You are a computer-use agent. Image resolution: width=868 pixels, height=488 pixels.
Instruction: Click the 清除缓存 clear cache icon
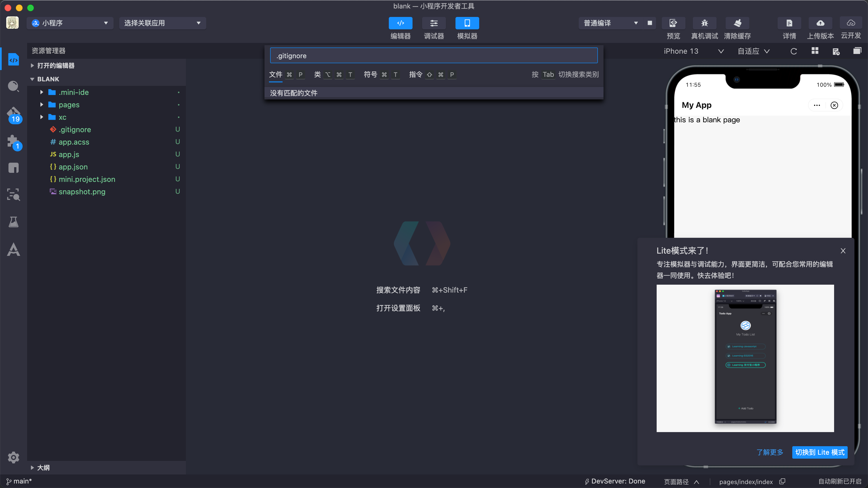pos(737,23)
